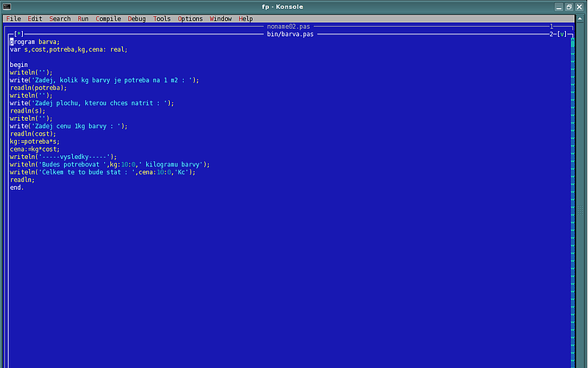
Task: Close the barva.pas editor window via [*] icon
Action: (19, 34)
